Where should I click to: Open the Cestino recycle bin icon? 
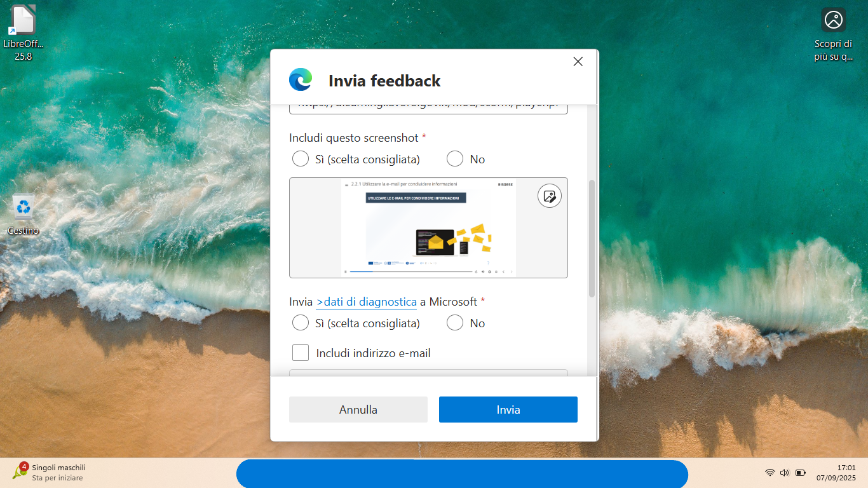24,215
